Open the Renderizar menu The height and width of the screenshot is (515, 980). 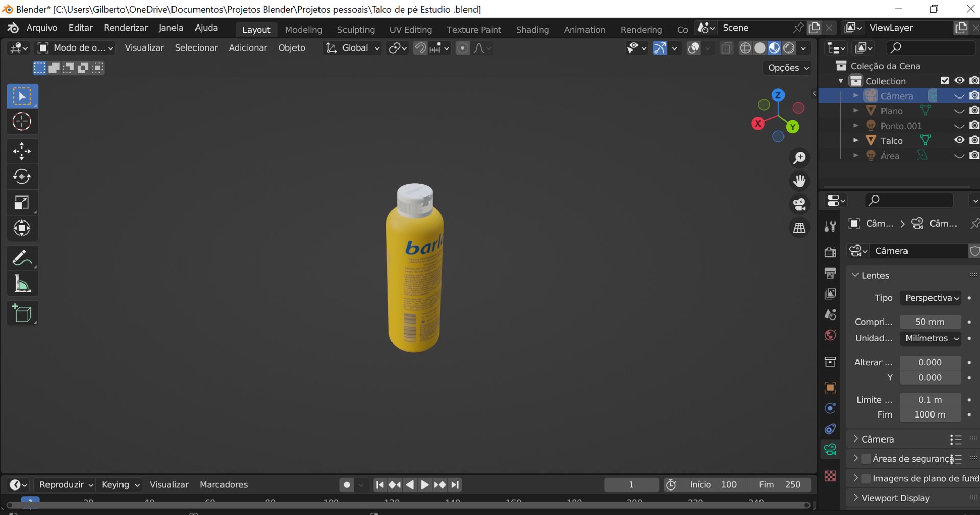click(x=126, y=28)
